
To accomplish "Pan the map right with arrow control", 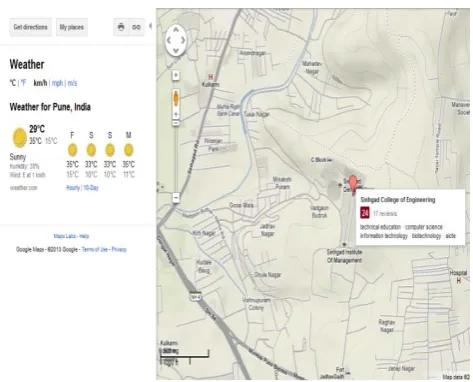I will tap(183, 40).
